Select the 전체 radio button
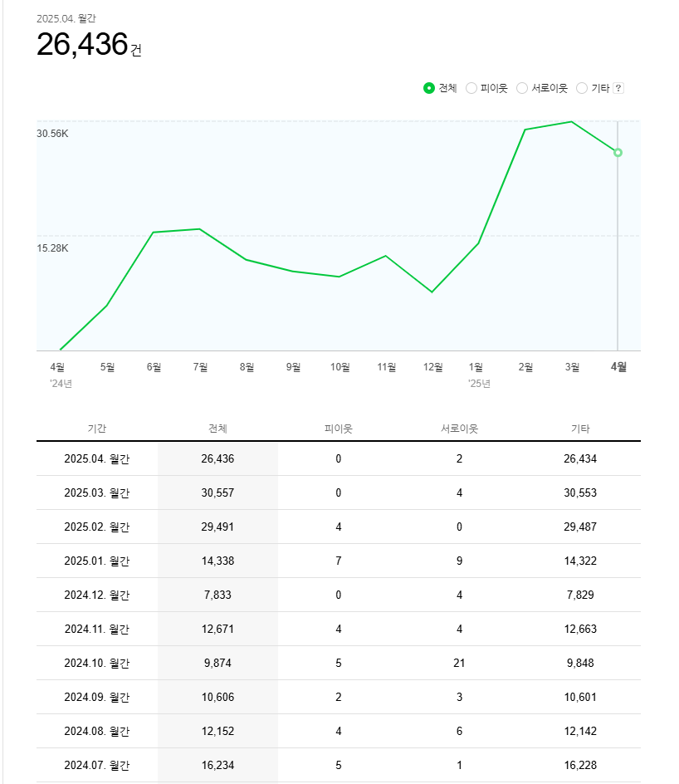Image resolution: width=679 pixels, height=784 pixels. pos(428,89)
